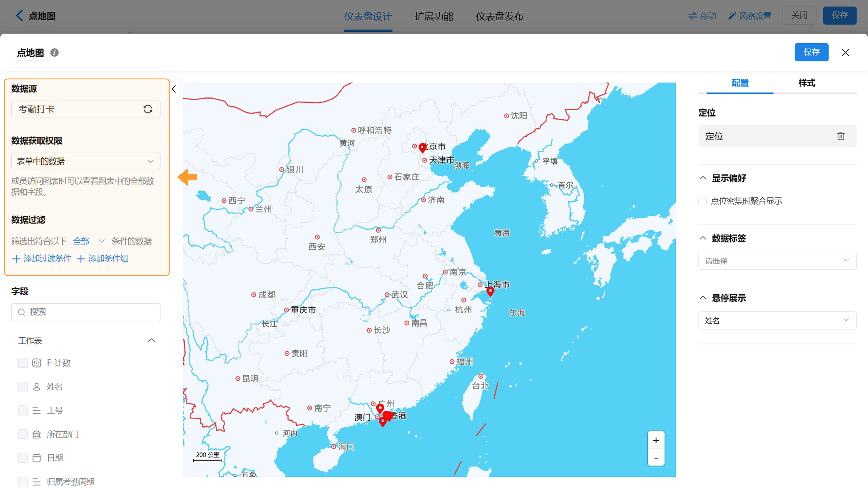Click the text icon of 归属考勤周期 field

pyautogui.click(x=36, y=482)
